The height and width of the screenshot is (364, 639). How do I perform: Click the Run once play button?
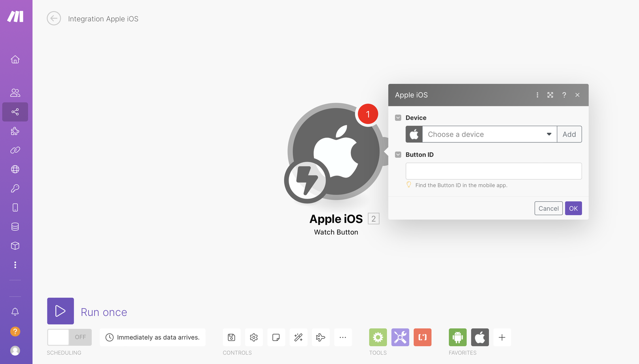pos(61,311)
